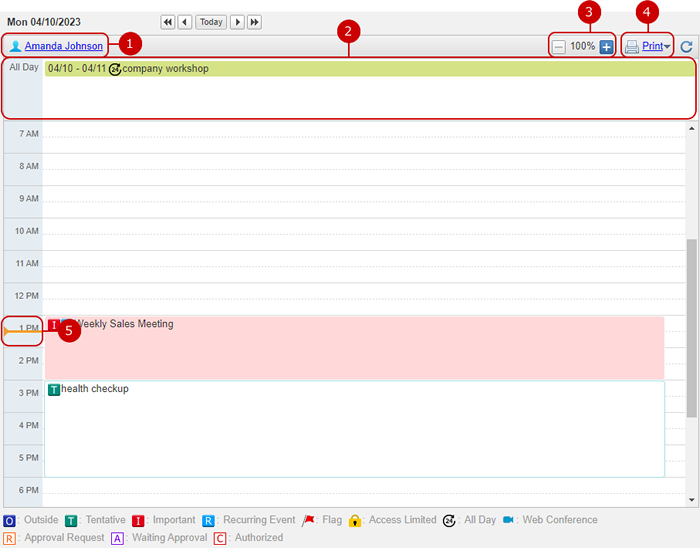Click the 12 PM time label
This screenshot has height=548, width=700.
26,296
